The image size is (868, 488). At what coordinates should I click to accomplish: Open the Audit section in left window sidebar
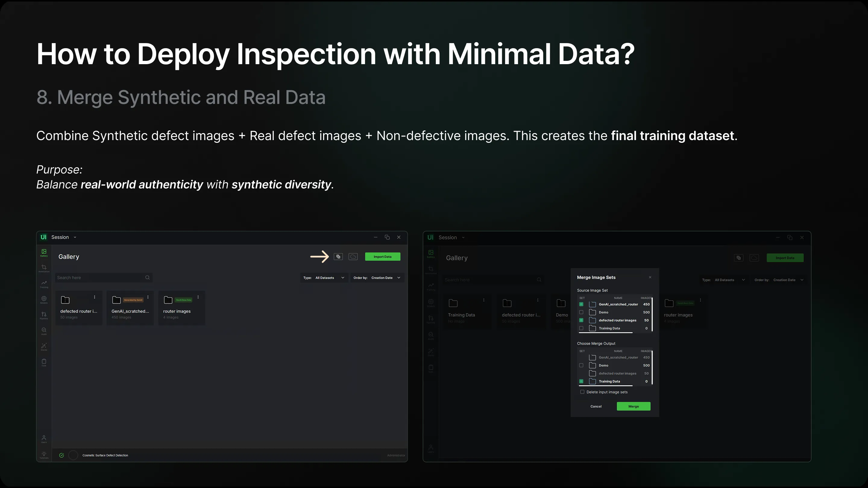(44, 331)
